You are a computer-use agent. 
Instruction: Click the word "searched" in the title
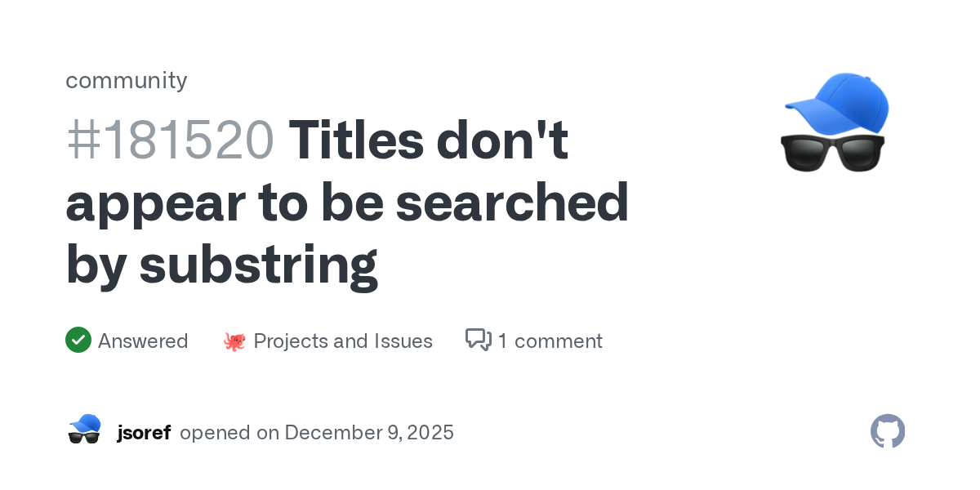[x=513, y=203]
